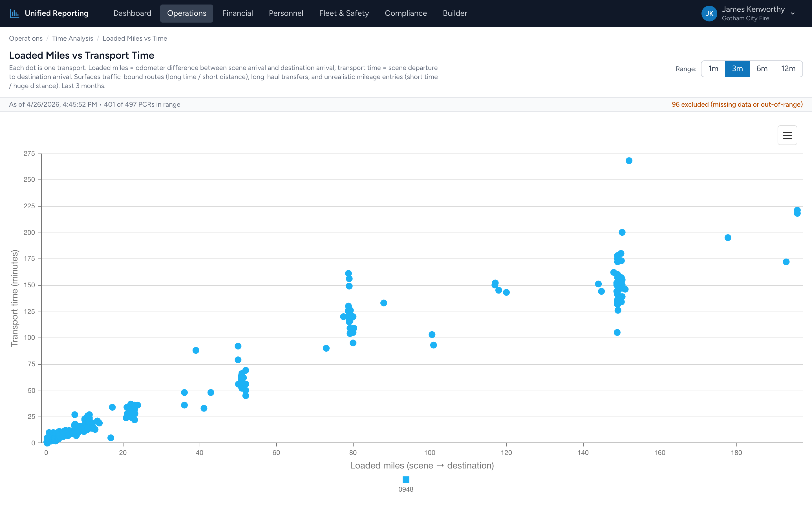
Task: Open the chart hamburger menu
Action: pos(787,135)
